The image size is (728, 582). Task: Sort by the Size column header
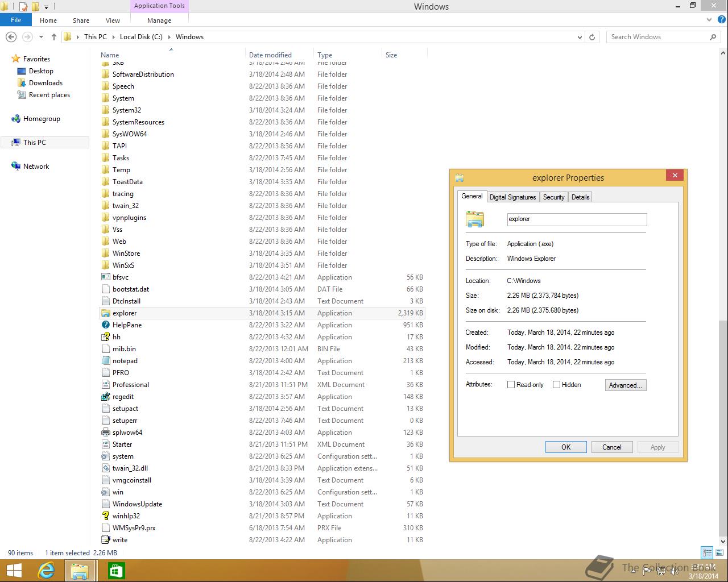tap(404, 55)
